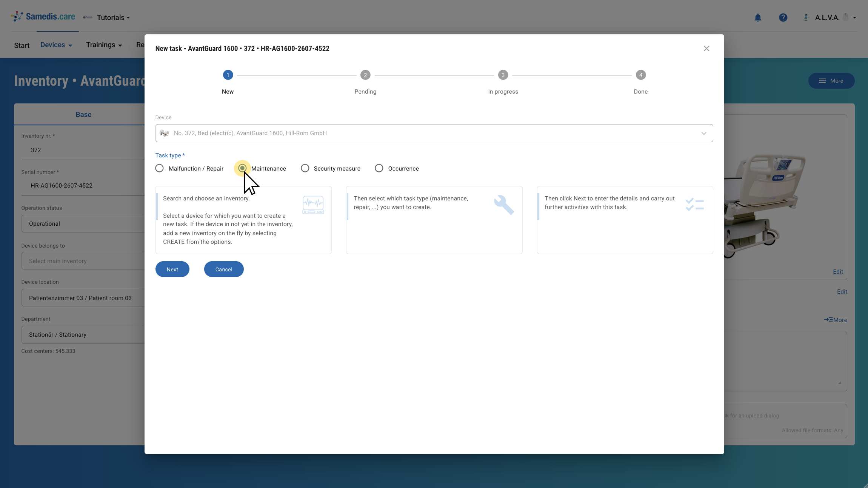Click step 4 Done circle
Image resolution: width=868 pixels, height=488 pixels.
coord(641,75)
